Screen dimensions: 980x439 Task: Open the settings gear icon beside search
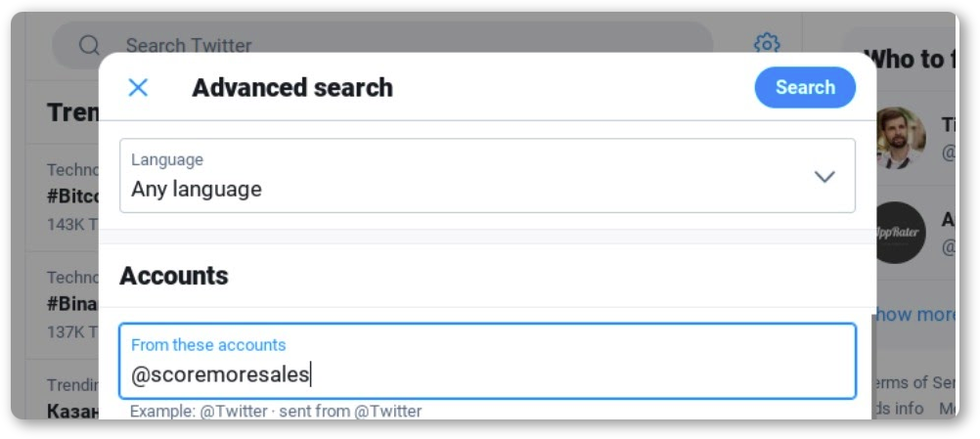(767, 44)
